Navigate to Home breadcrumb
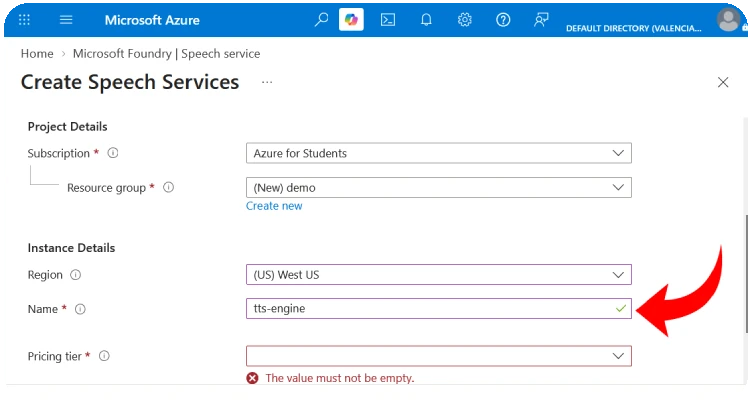The image size is (750, 402). [37, 54]
